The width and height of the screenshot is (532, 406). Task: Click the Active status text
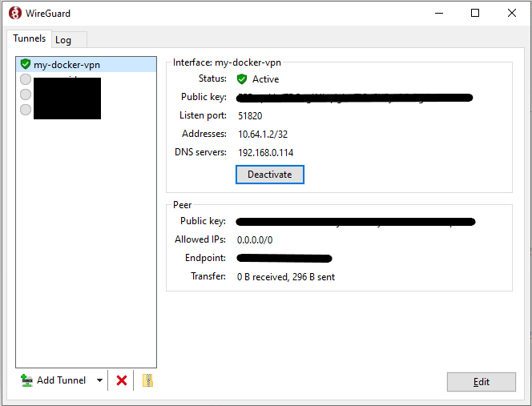click(x=266, y=79)
